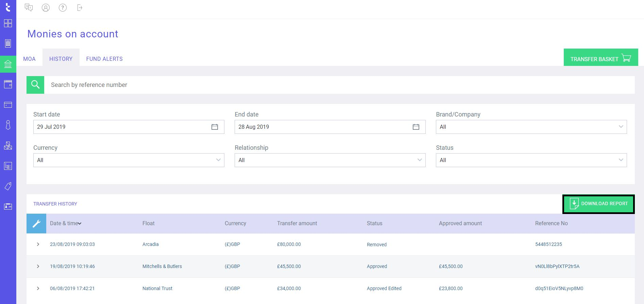Switch to the MOA tab
Screen dimensions: 644x304
click(29, 59)
